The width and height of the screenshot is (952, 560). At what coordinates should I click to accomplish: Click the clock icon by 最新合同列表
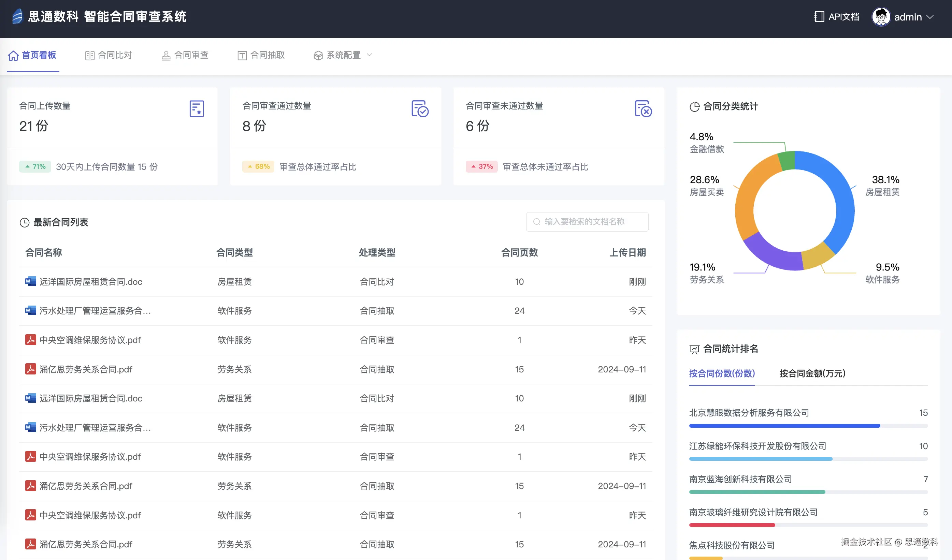click(x=25, y=223)
